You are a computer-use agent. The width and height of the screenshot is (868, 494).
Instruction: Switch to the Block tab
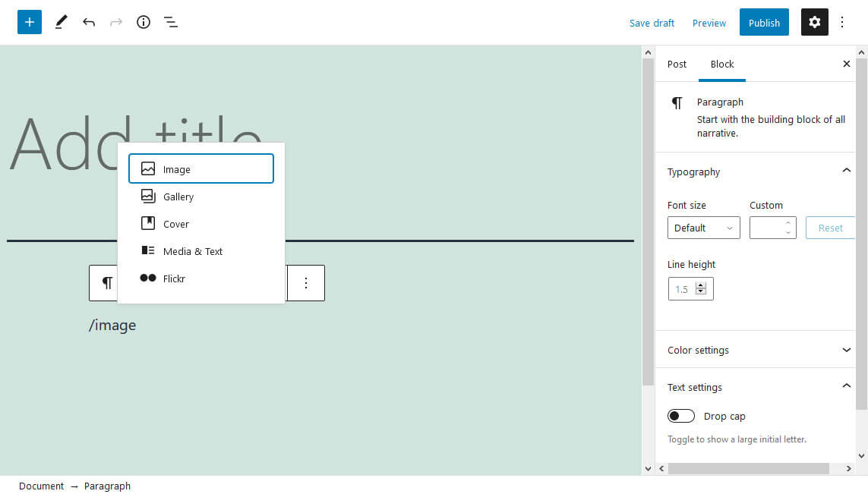[x=722, y=65]
